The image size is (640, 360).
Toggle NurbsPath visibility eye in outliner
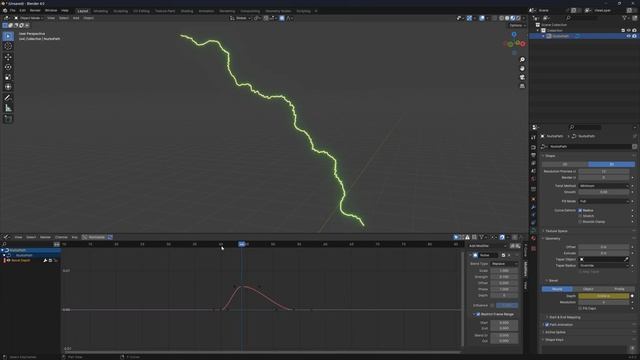(629, 36)
